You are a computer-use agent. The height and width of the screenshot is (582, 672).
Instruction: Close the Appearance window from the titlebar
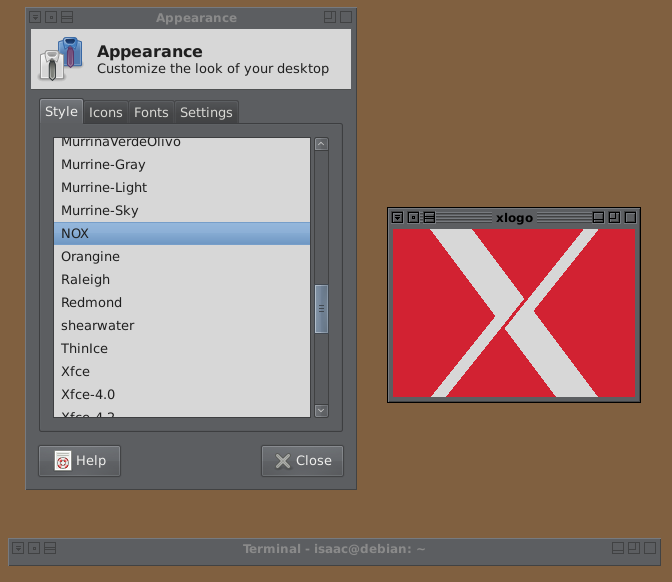(346, 17)
